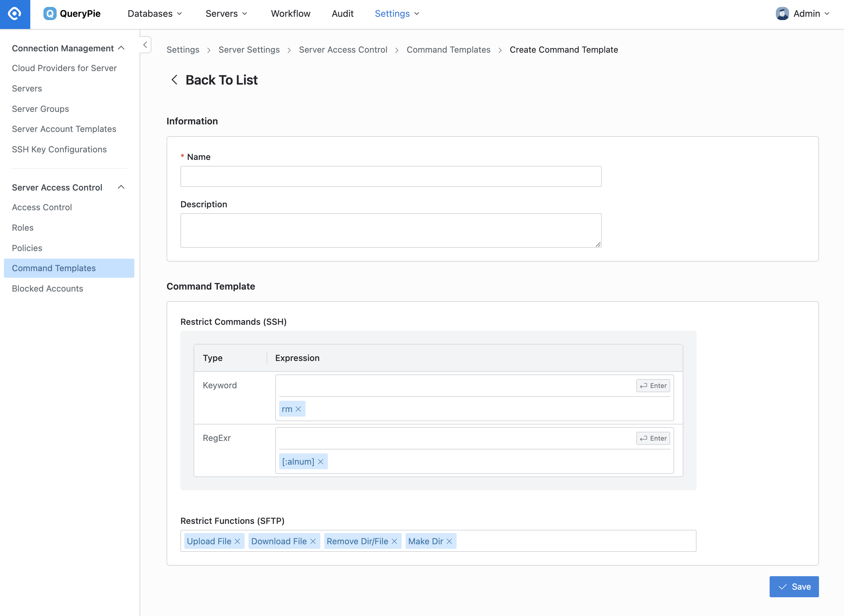
Task: Remove the Make Dir restriction tag
Action: 450,541
